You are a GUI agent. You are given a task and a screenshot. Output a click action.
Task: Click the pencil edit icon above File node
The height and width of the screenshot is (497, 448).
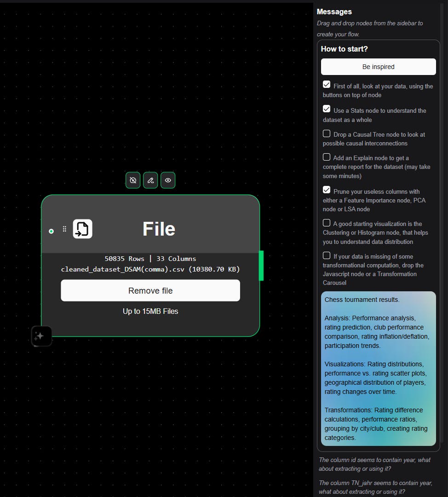(150, 180)
